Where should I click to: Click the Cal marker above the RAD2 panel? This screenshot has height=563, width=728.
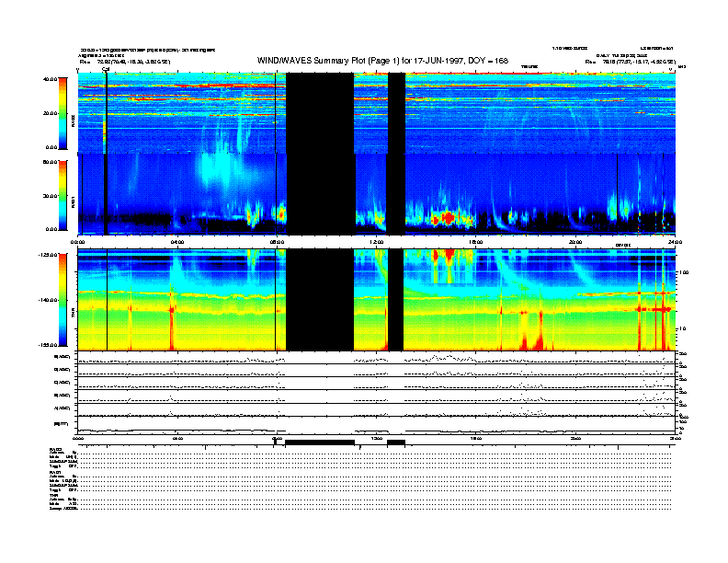106,70
